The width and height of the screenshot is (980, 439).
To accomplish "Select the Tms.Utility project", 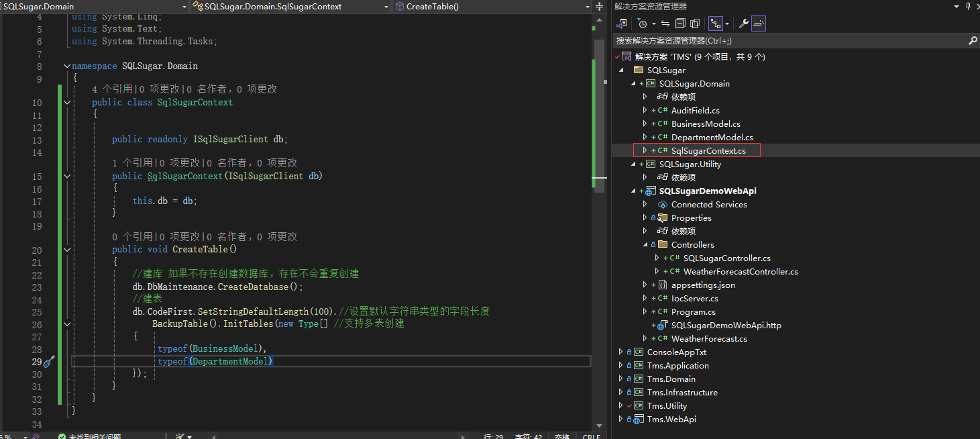I will pyautogui.click(x=667, y=406).
